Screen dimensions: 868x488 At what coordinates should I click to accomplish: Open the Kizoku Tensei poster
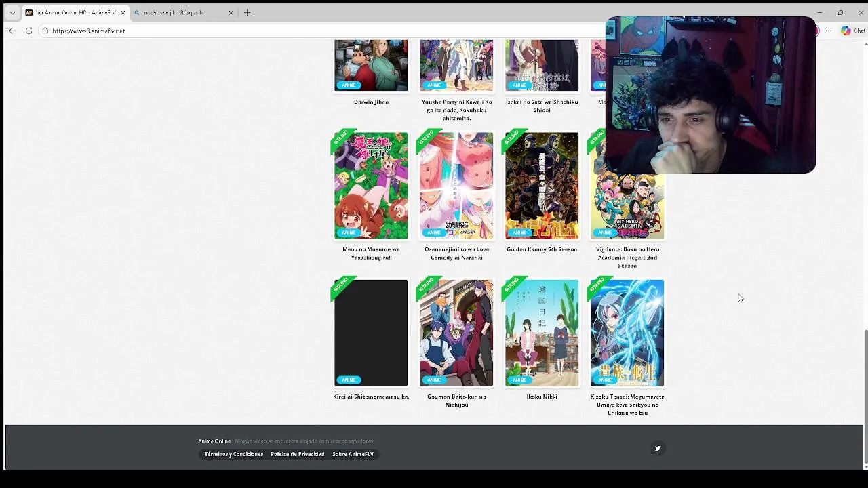point(627,333)
